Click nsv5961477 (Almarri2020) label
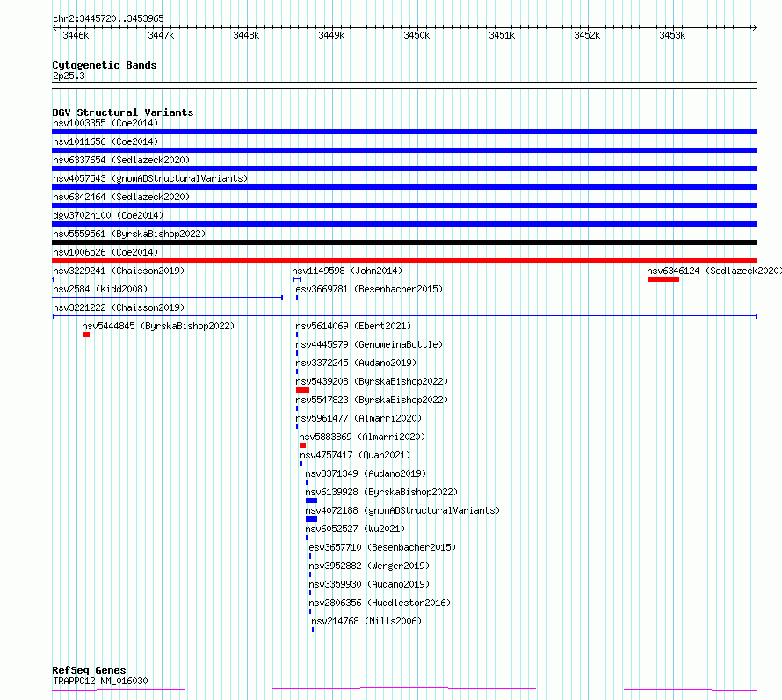 (x=358, y=418)
